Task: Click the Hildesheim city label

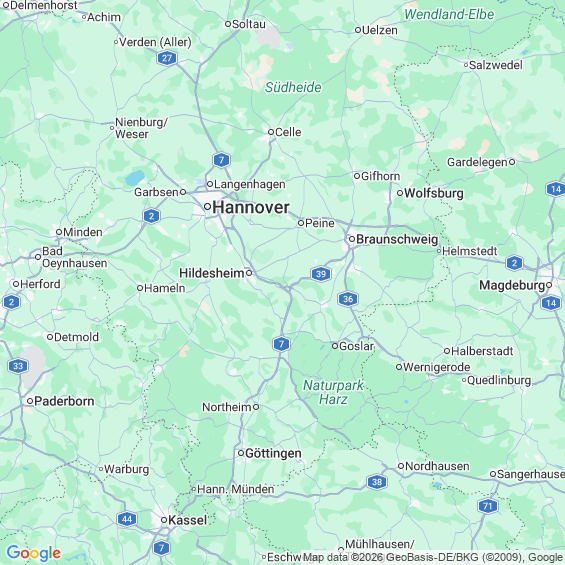Action: 212,273
